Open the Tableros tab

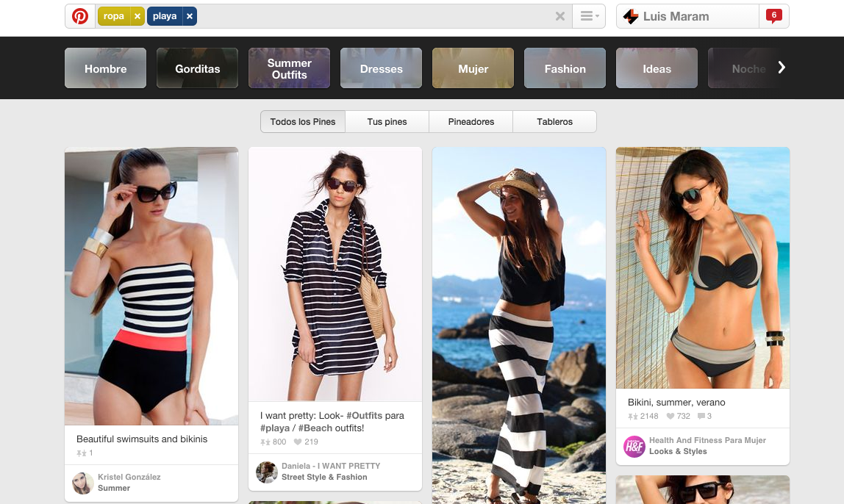pos(554,121)
